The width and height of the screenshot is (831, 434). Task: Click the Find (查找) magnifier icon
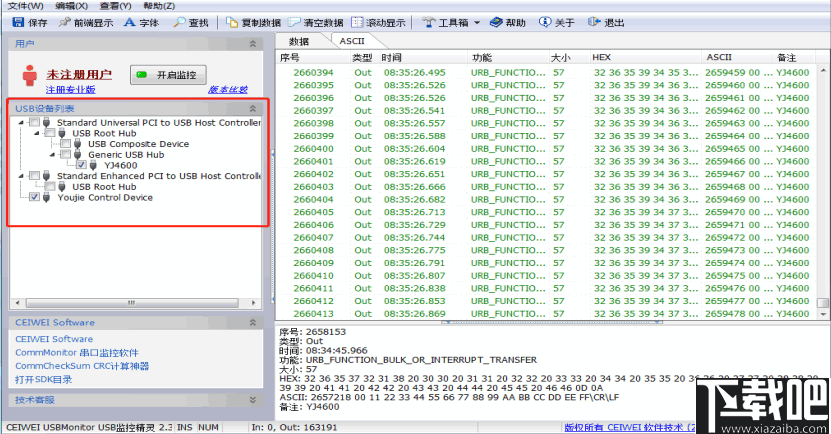179,22
